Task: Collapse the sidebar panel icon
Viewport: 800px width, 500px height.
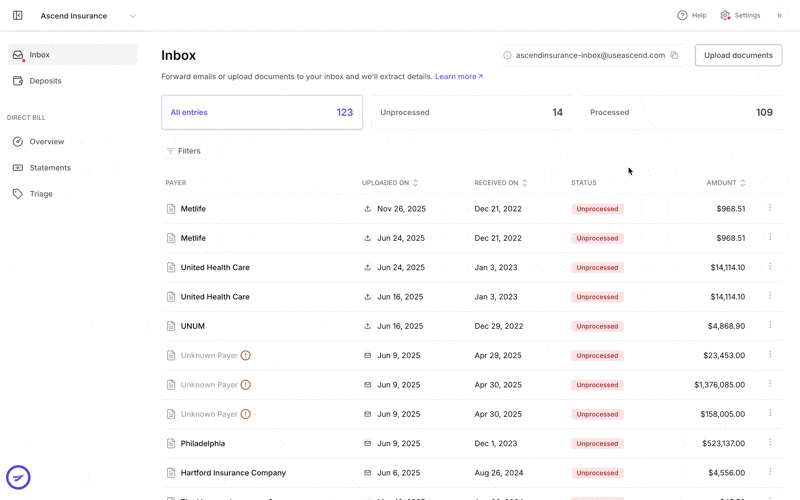Action: click(18, 16)
